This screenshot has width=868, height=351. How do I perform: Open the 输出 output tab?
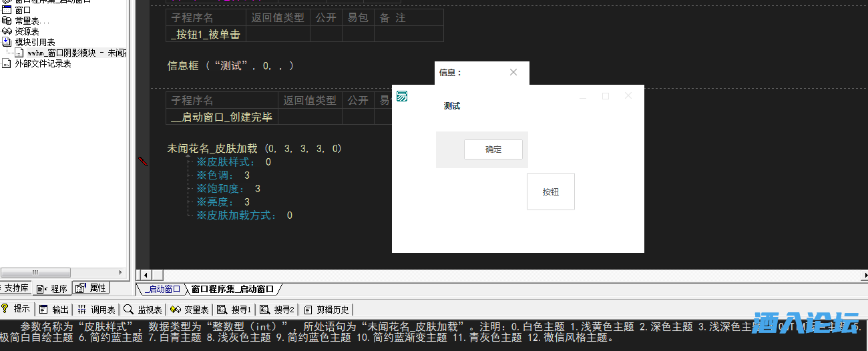54,310
